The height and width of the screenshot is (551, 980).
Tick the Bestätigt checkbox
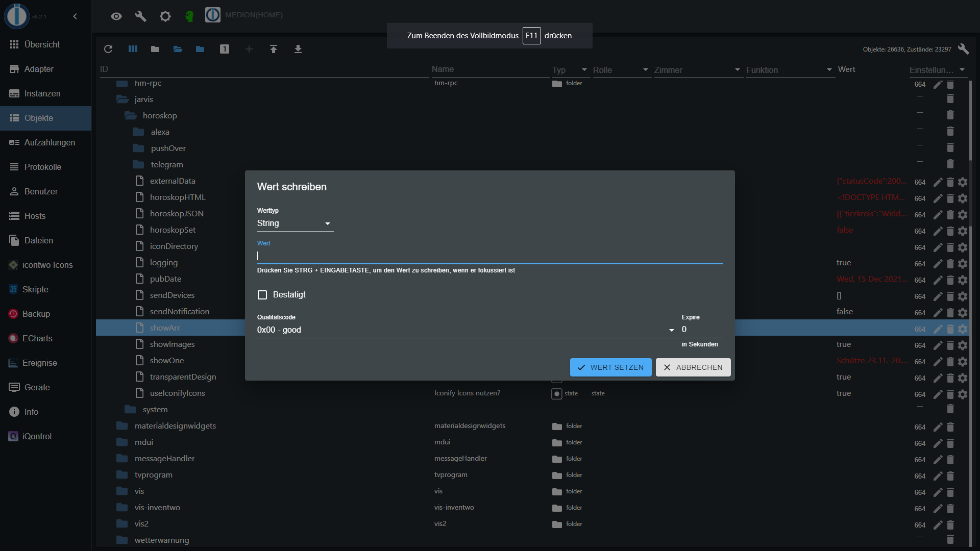[x=262, y=295]
